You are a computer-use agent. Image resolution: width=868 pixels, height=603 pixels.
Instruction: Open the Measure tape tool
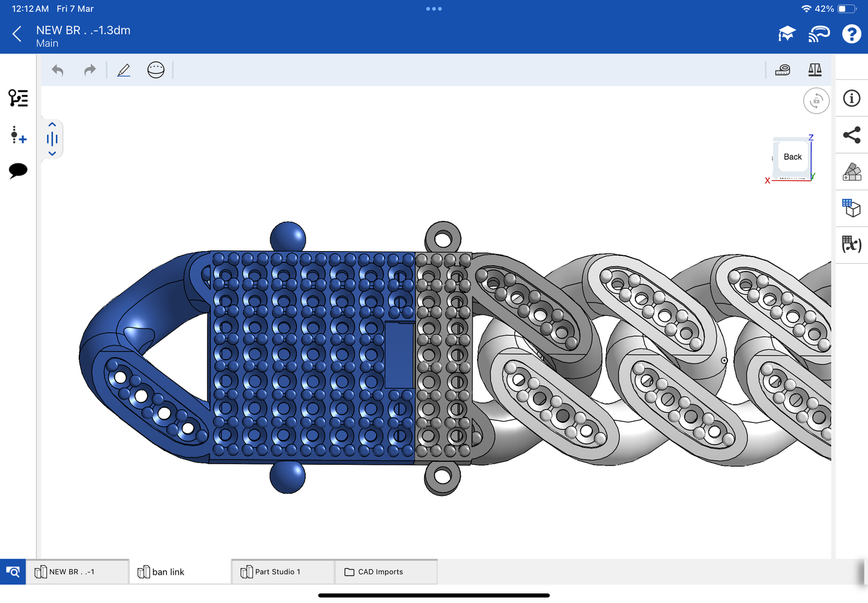783,70
